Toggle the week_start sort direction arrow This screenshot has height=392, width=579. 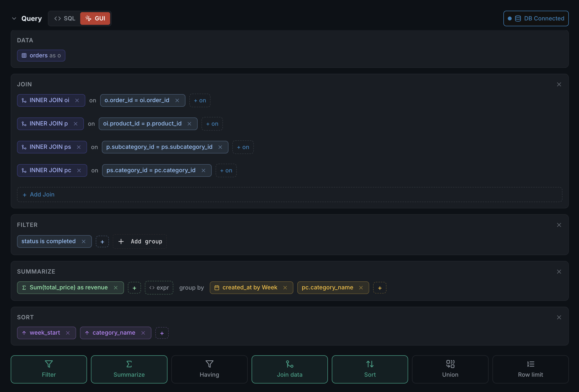24,333
